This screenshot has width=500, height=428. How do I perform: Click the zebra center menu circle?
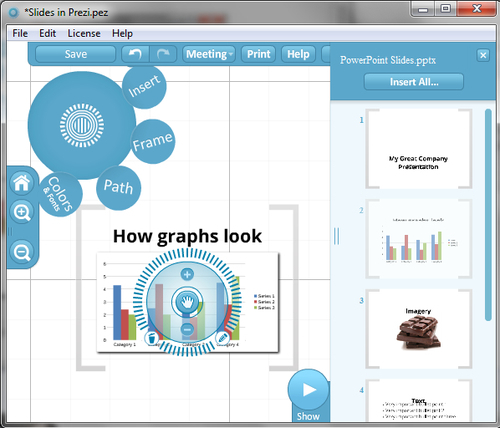click(x=82, y=125)
